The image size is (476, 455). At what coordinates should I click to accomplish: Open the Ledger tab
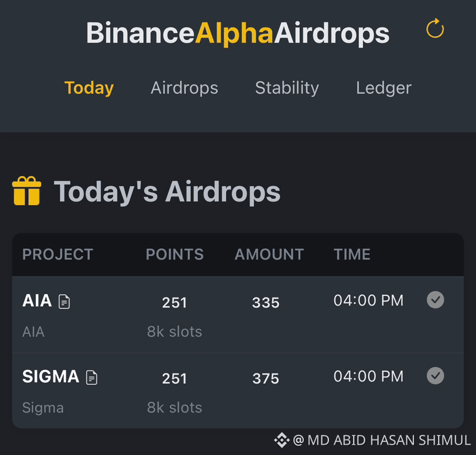click(384, 88)
